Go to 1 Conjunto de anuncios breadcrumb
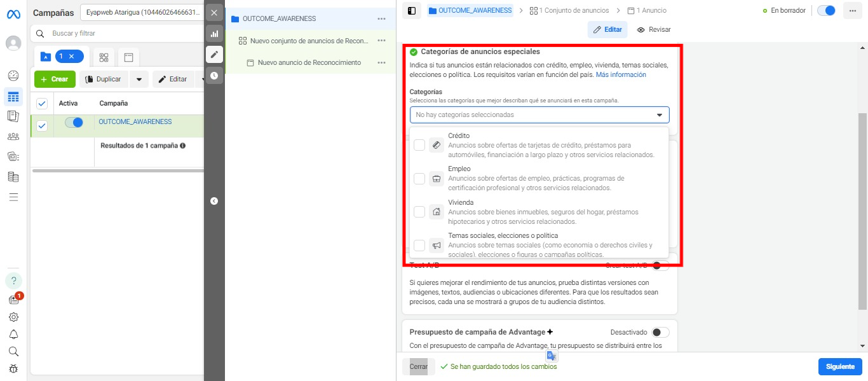 (569, 11)
